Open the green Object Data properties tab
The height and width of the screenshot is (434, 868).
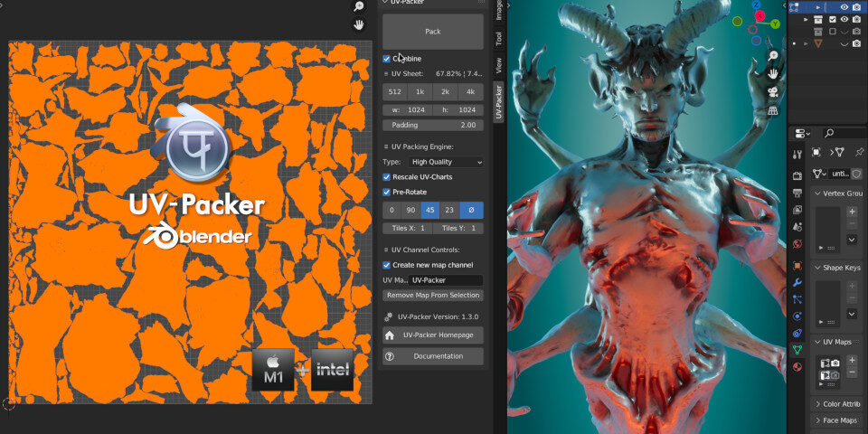[797, 349]
